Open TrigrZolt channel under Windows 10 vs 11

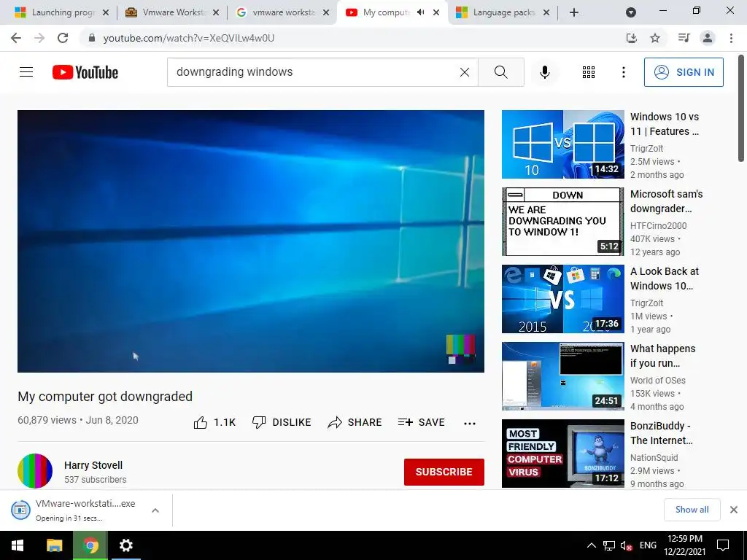[646, 149]
